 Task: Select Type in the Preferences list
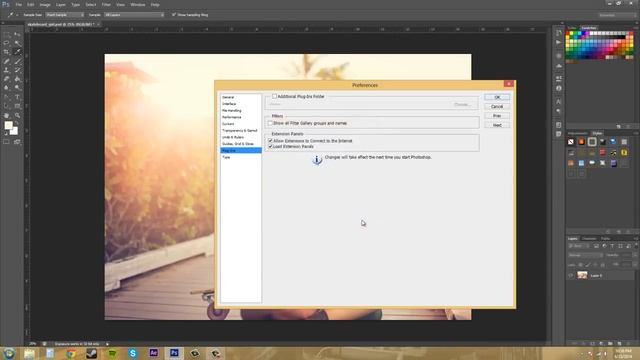(226, 157)
